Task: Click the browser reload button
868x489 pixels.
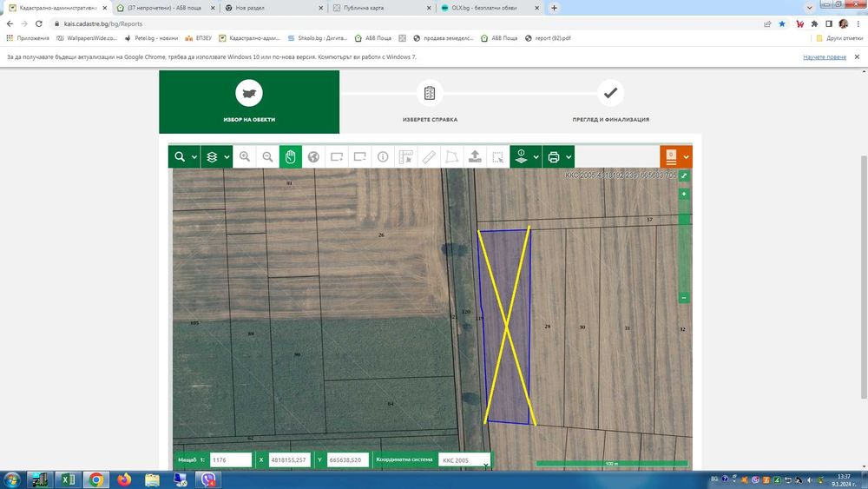Action: [39, 23]
